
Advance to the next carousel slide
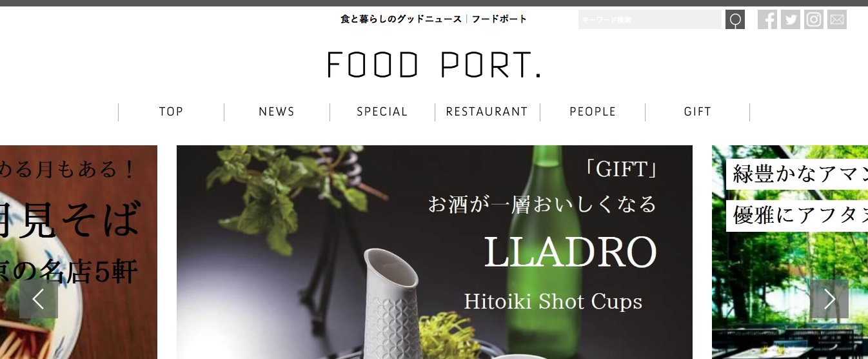(x=829, y=299)
